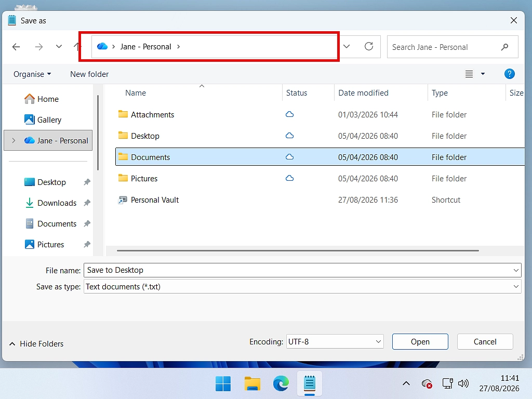Click the Personal Vault shortcut icon
This screenshot has height=399, width=532.
[x=123, y=200]
